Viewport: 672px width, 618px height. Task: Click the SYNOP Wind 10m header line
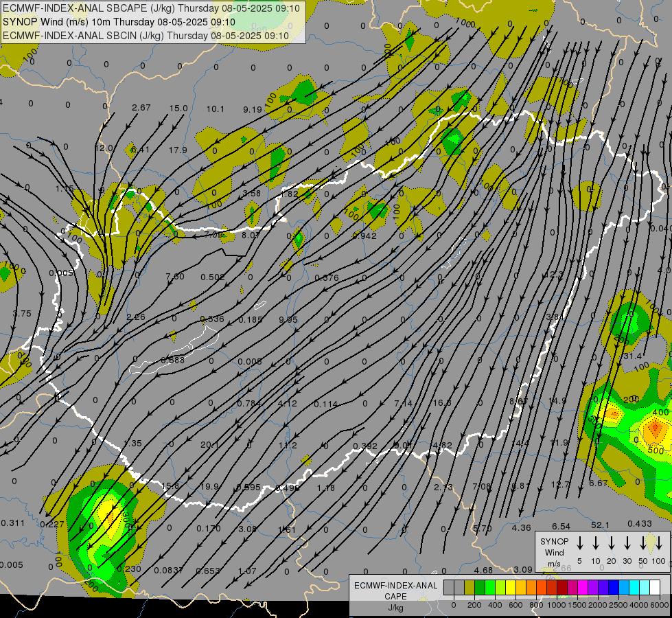click(119, 22)
